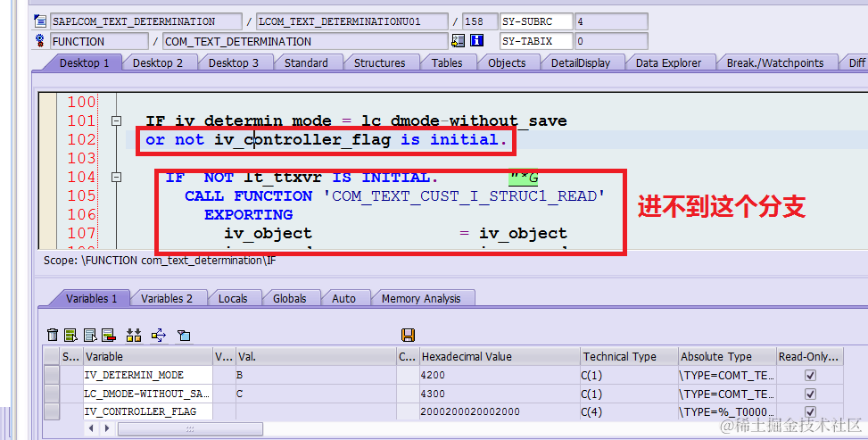Click line number 102 in the editor
The image size is (868, 440).
tap(81, 139)
